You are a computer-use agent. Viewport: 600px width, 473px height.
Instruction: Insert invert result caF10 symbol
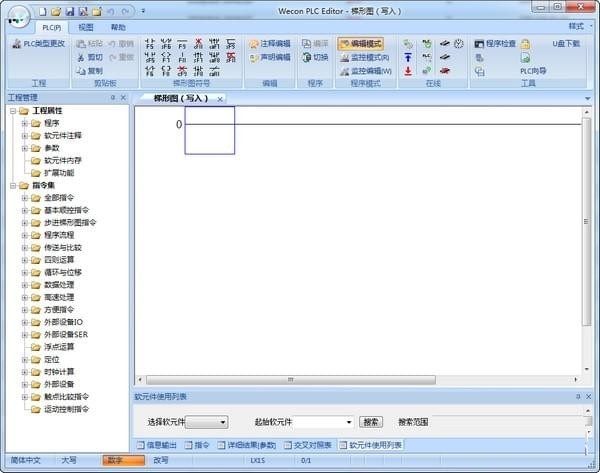[x=214, y=71]
